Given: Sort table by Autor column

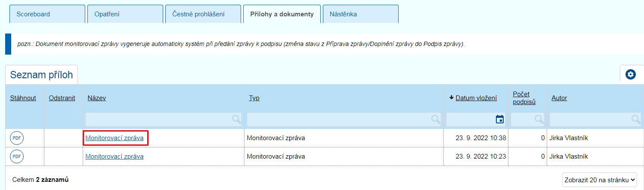Looking at the screenshot, I should (x=559, y=98).
